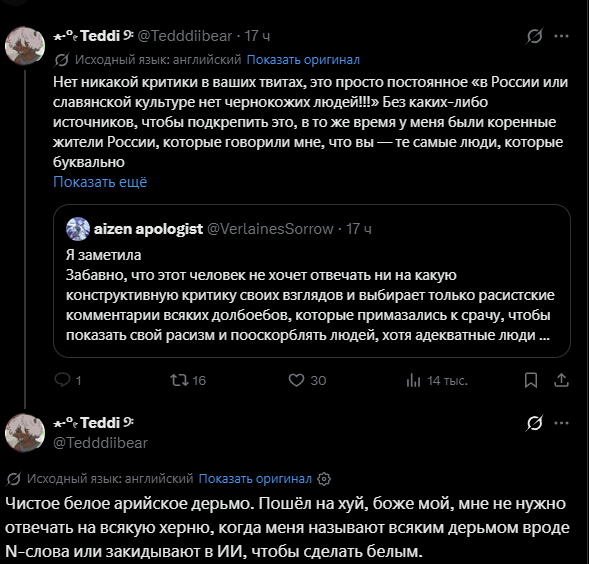Bookmark the first Teddi tweet
This screenshot has width=589, height=564.
(x=531, y=380)
